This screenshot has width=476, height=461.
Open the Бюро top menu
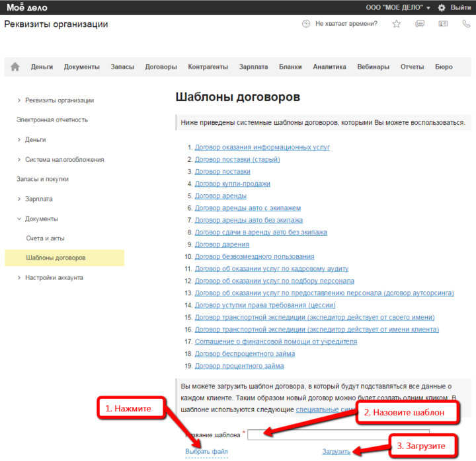(x=444, y=67)
